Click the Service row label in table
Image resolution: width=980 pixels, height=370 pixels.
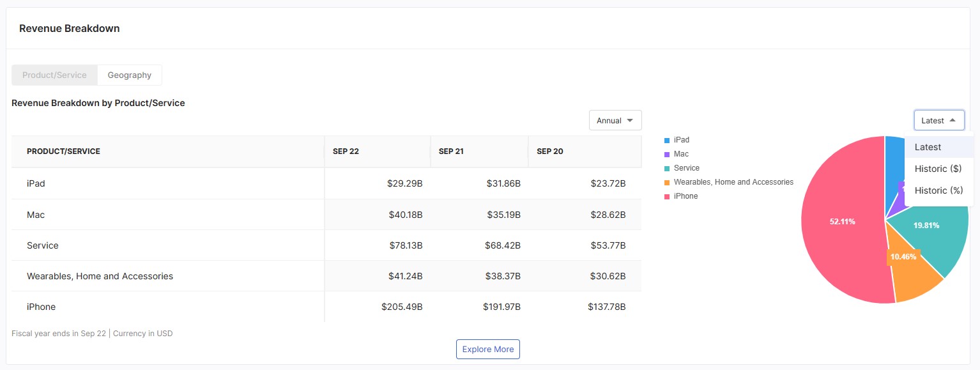[43, 245]
